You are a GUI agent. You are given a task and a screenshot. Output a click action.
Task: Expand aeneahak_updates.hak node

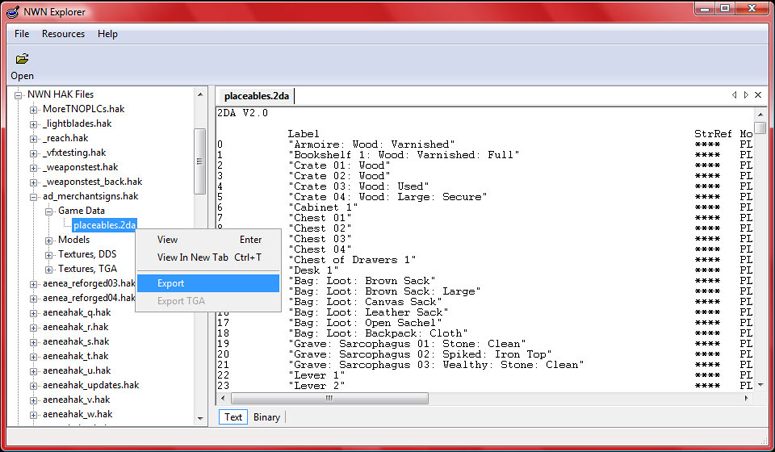[33, 386]
